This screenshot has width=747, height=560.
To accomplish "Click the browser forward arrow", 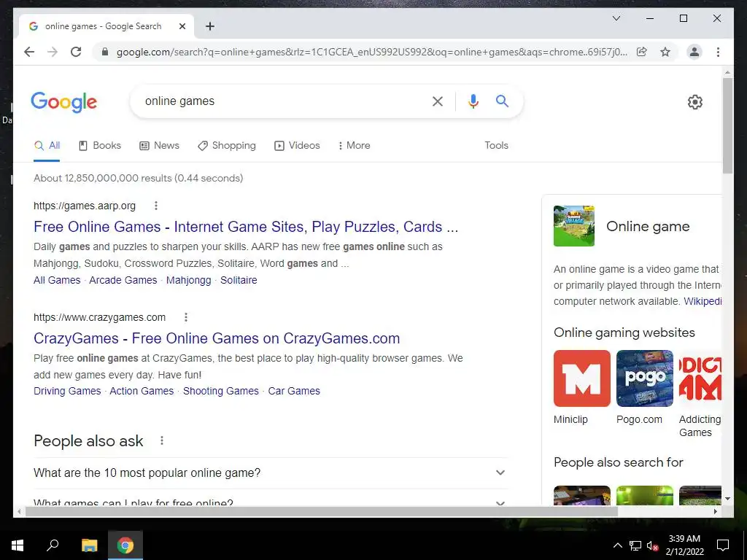I will [53, 52].
